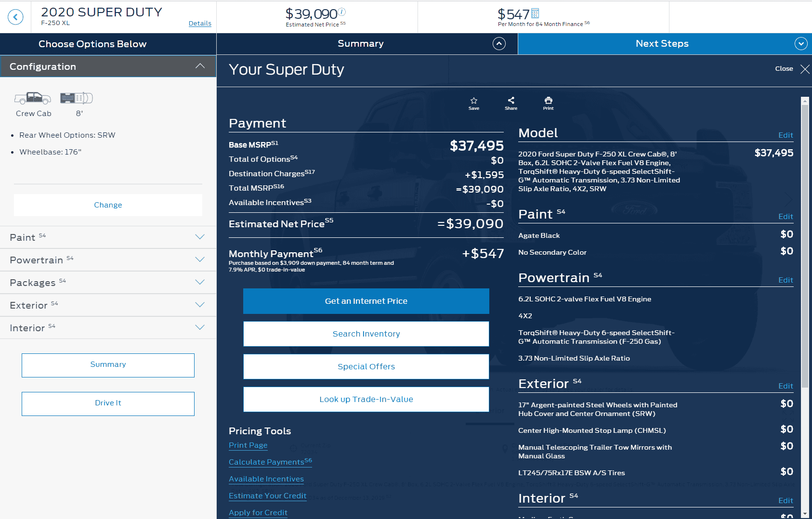Click the info icon next to $39,090
This screenshot has width=812, height=519.
[342, 12]
